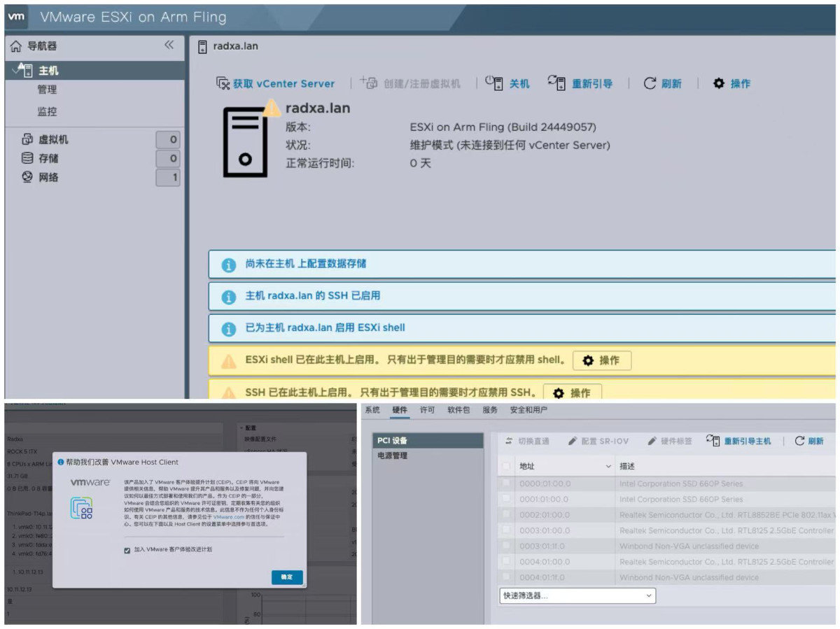Open the 地址 column header dropdown arrow

[608, 466]
